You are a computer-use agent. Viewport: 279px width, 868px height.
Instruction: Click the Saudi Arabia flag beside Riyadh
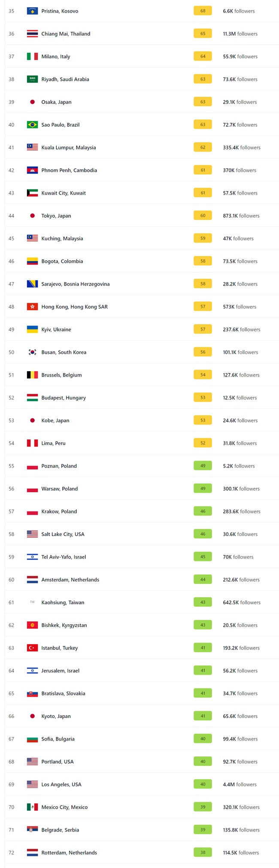point(32,79)
